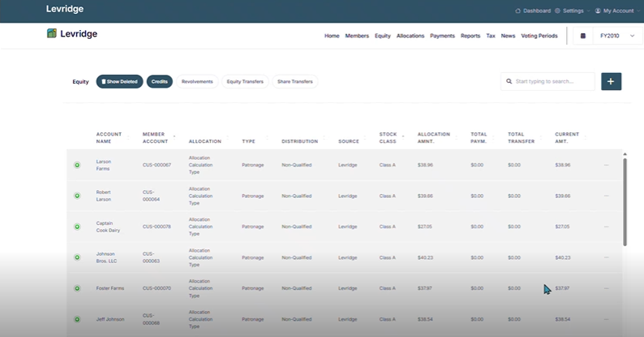Open the Allocations menu item
The width and height of the screenshot is (644, 337).
[410, 36]
